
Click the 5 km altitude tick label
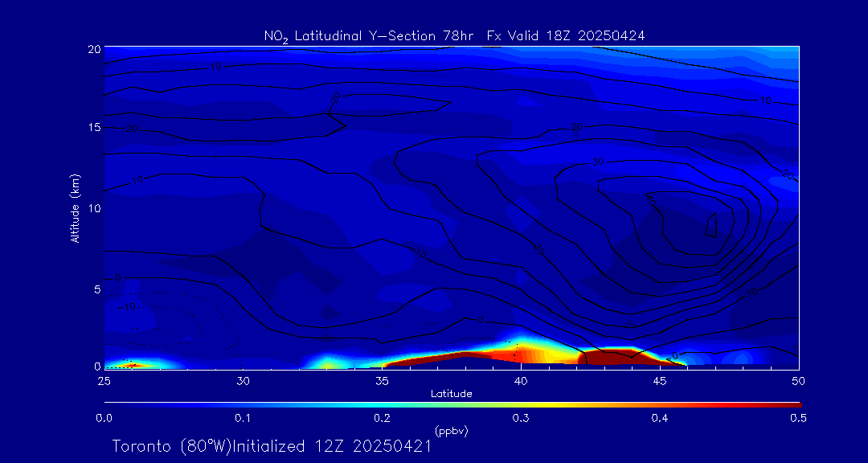pyautogui.click(x=96, y=288)
